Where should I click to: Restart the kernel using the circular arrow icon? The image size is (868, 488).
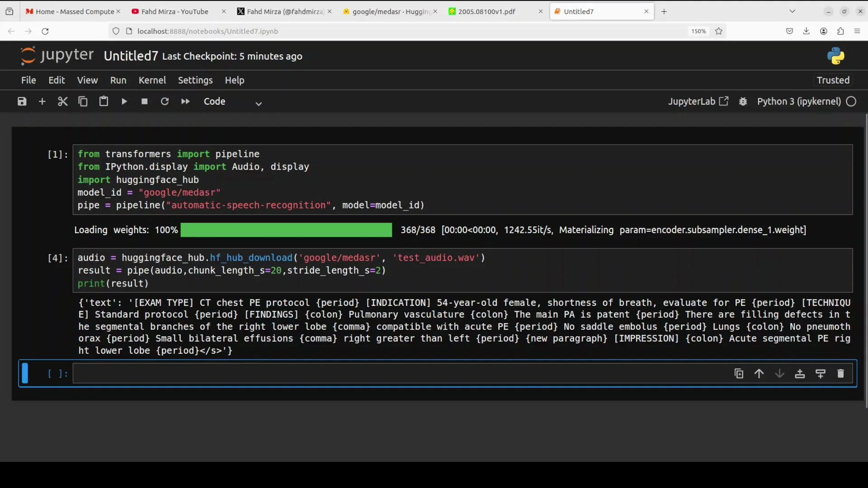(165, 102)
